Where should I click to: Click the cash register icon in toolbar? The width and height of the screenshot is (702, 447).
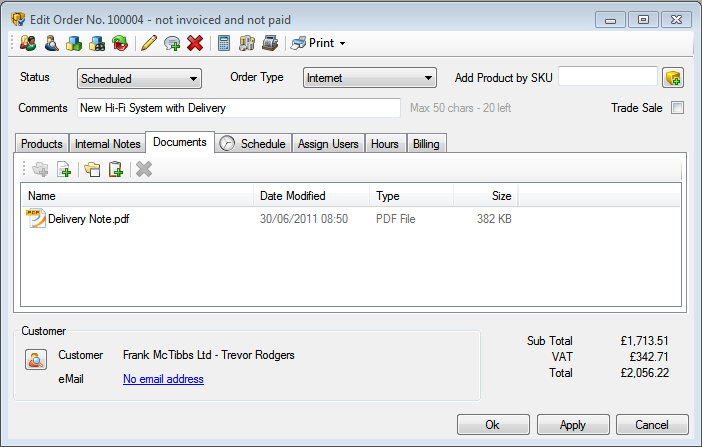(270, 43)
